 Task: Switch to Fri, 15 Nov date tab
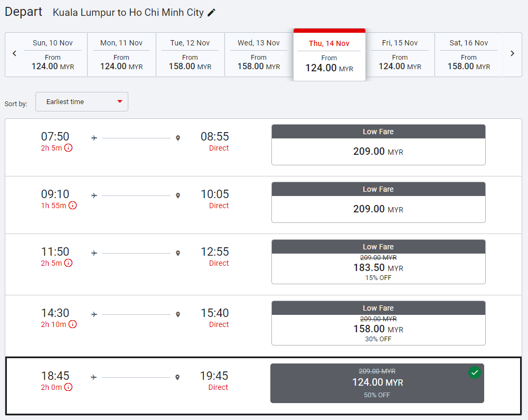click(400, 55)
